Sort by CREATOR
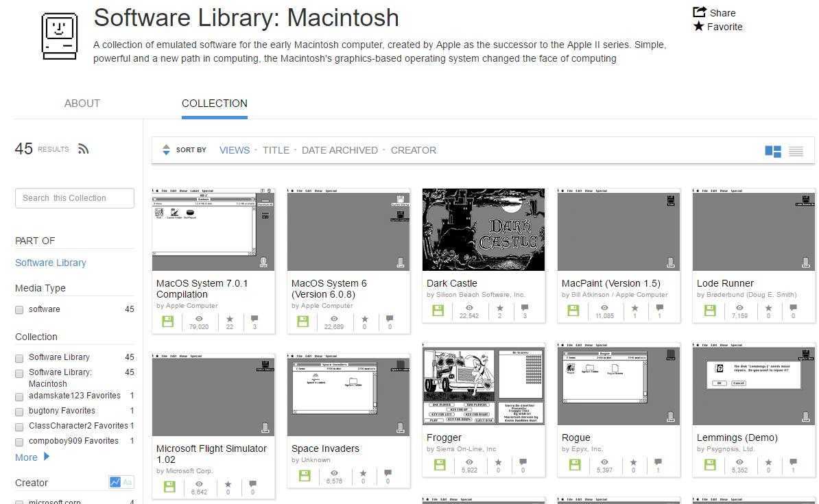This screenshot has width=819, height=504. pos(413,150)
